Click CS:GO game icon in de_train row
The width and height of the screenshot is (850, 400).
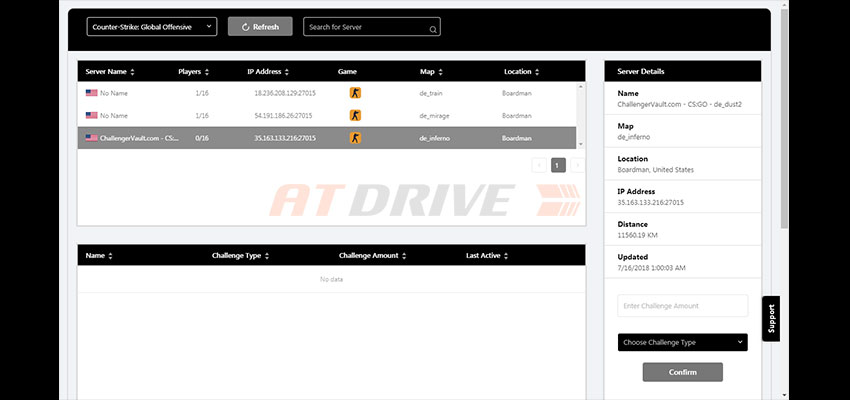click(355, 93)
